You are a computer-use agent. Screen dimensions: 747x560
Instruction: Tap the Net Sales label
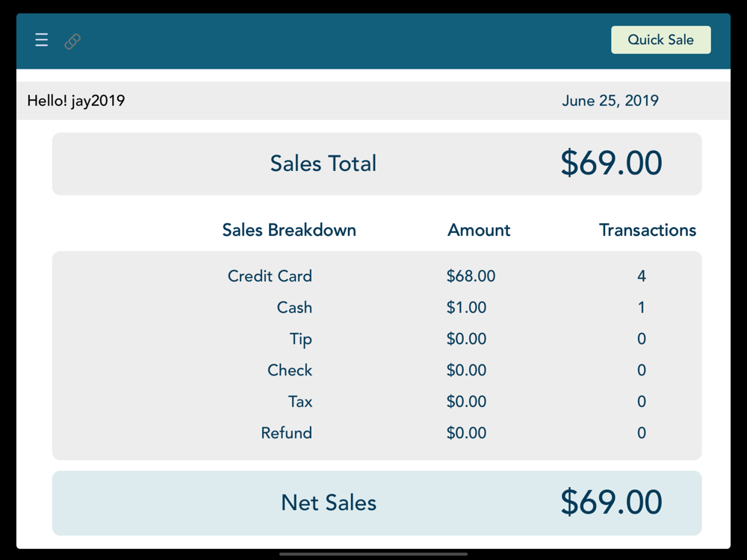(328, 503)
